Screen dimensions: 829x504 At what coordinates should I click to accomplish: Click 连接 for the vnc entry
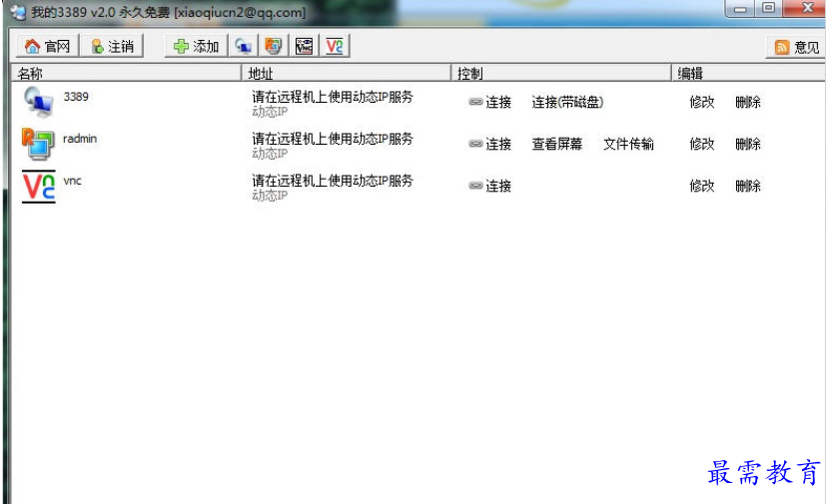pos(490,186)
